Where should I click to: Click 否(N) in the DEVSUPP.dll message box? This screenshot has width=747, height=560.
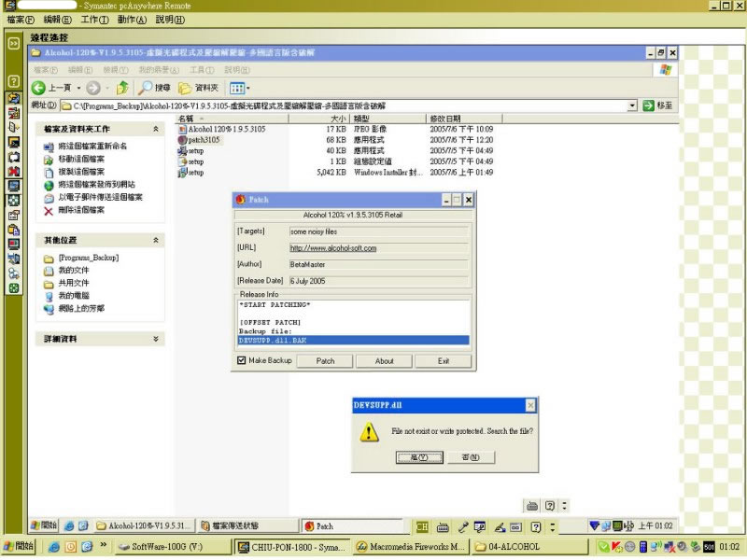(x=471, y=457)
